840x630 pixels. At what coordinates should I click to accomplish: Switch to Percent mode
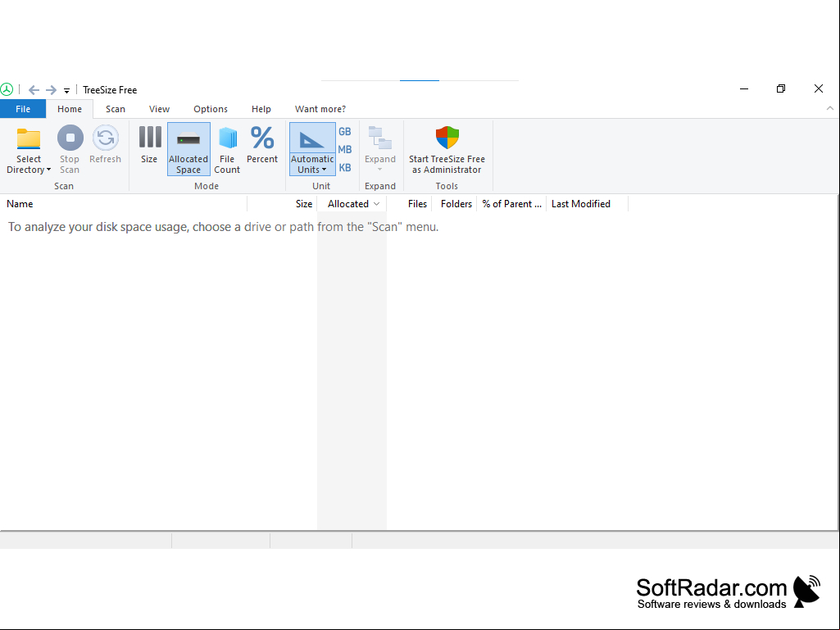coord(262,145)
